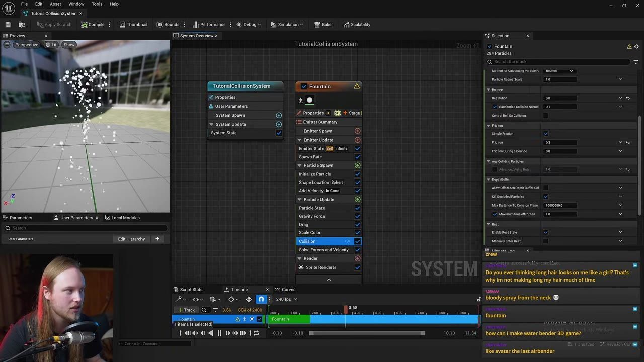Add a module to Emitter Spawn

pos(358,131)
